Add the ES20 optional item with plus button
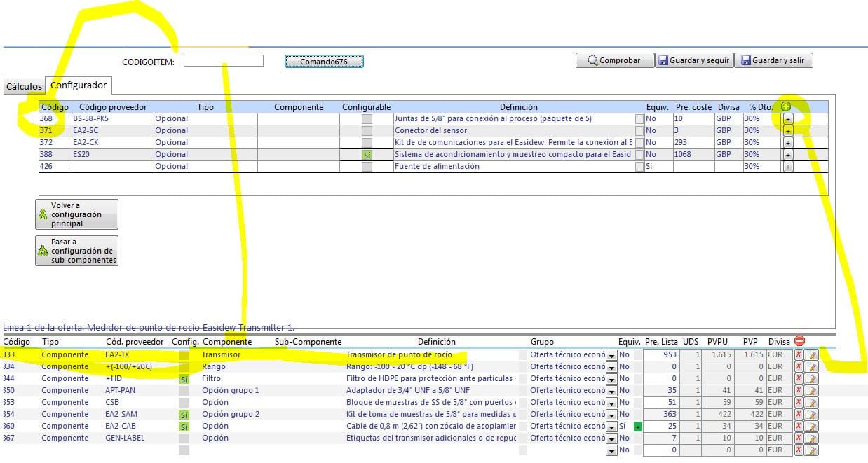The image size is (868, 463). 787,155
